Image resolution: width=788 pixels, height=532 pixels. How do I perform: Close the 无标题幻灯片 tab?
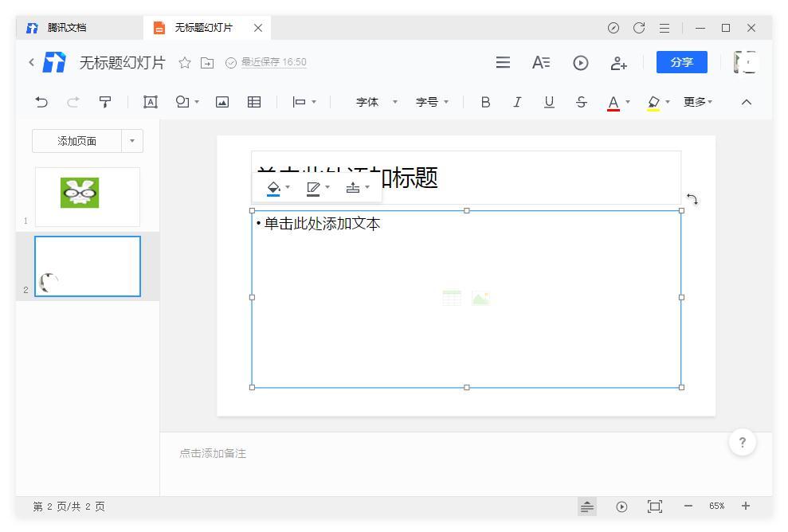pyautogui.click(x=258, y=28)
